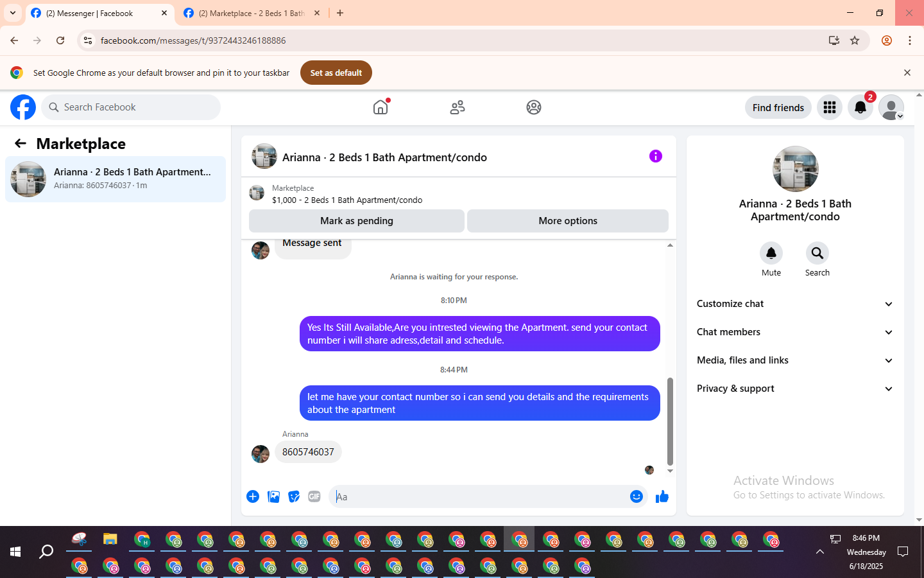This screenshot has width=924, height=578.
Task: Open conversation information purple icon
Action: 656,156
